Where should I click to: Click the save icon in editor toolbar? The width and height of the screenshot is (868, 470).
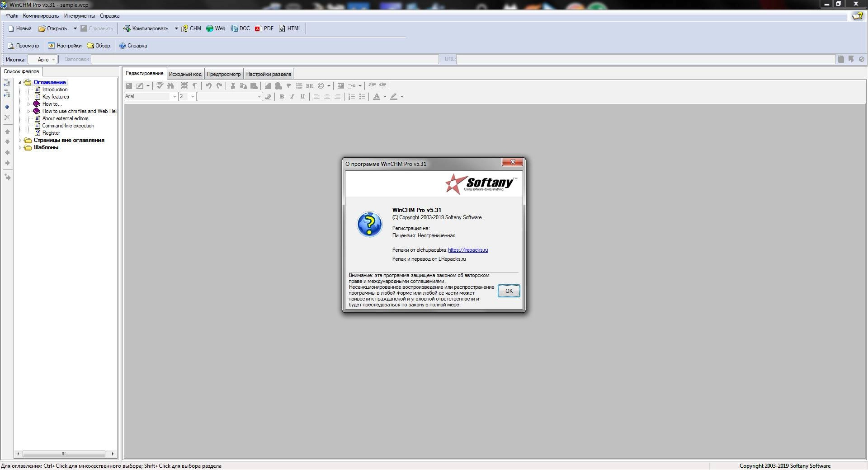pos(129,86)
